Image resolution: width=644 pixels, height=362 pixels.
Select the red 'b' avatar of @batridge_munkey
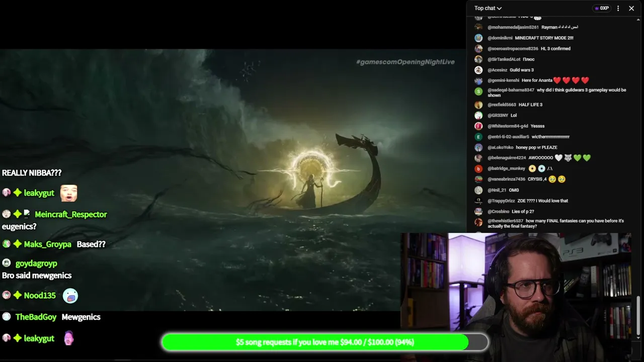478,168
